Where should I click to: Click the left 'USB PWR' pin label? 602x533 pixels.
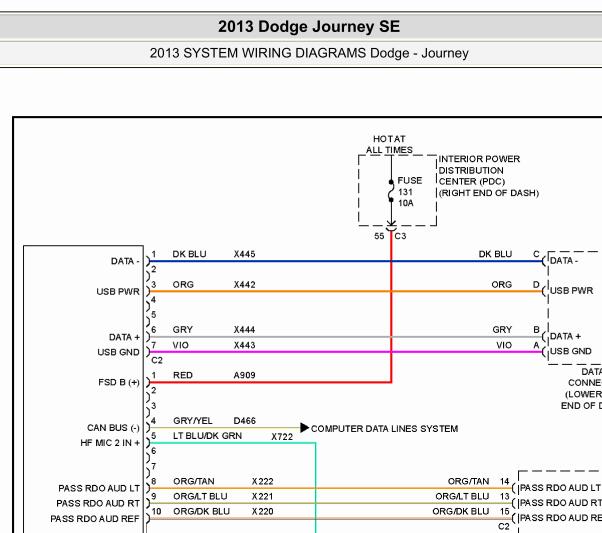click(118, 292)
